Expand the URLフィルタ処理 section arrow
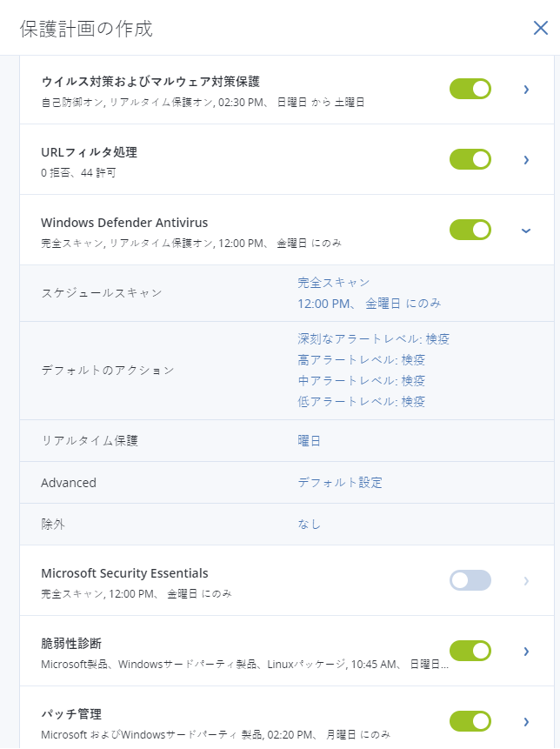 tap(526, 159)
